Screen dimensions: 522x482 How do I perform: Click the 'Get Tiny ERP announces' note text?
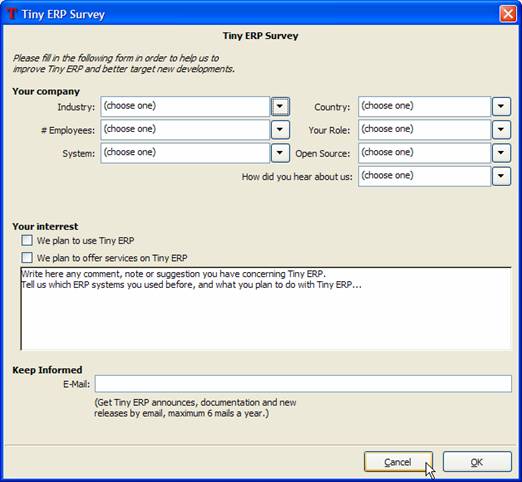(195, 408)
